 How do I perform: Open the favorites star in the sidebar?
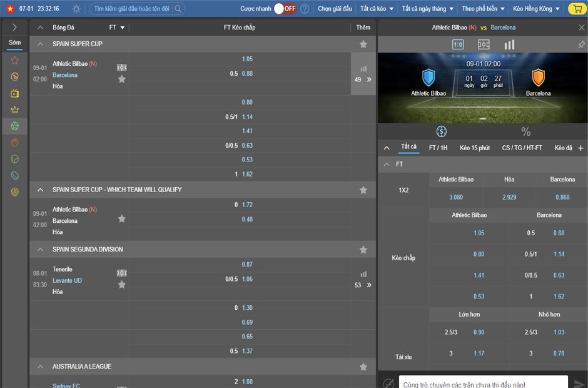coord(14,60)
